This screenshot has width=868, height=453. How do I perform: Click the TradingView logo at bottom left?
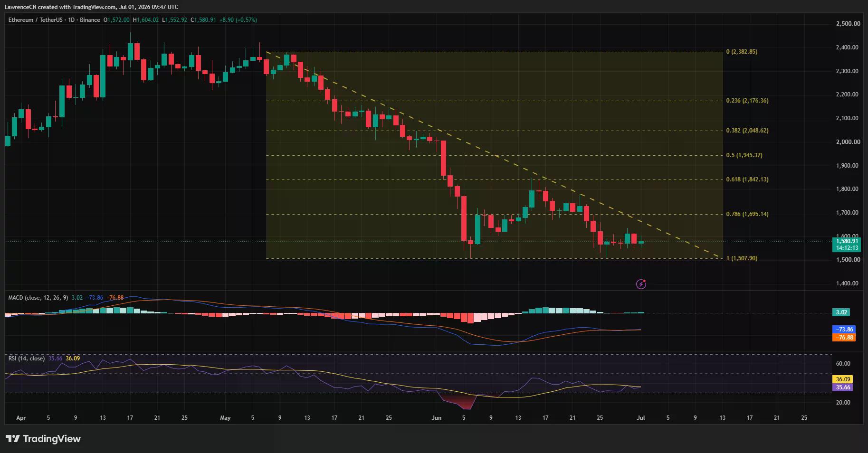(43, 439)
